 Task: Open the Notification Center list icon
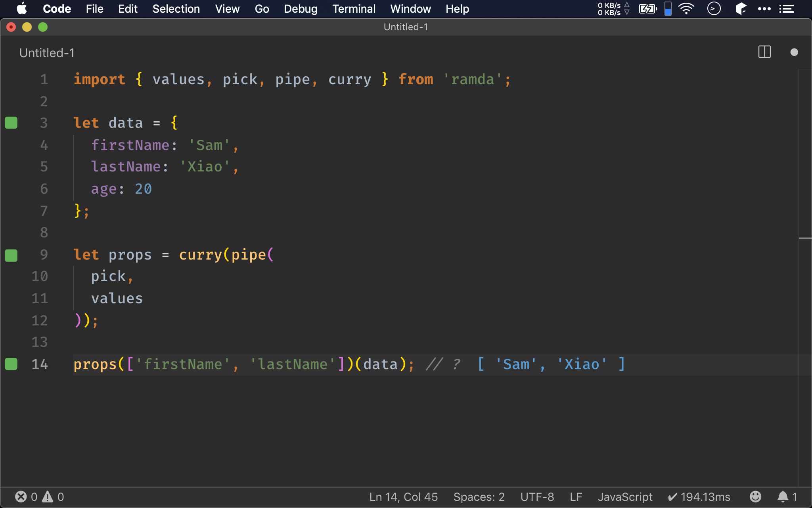click(x=787, y=9)
